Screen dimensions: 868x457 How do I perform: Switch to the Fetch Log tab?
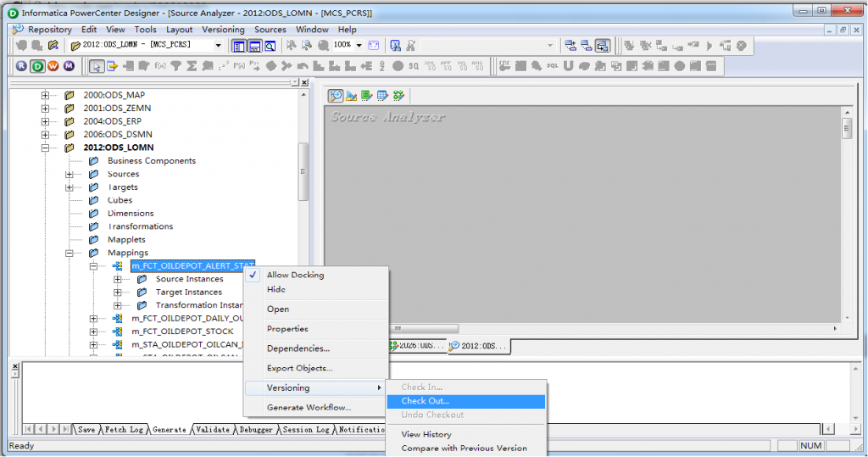(124, 430)
